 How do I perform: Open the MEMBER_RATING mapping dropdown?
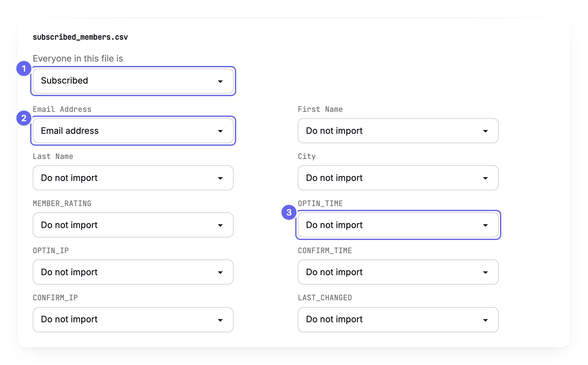click(133, 225)
